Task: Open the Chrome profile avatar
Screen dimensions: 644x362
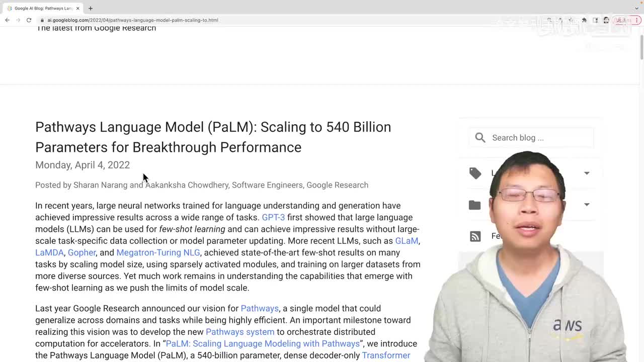Action: point(606,20)
